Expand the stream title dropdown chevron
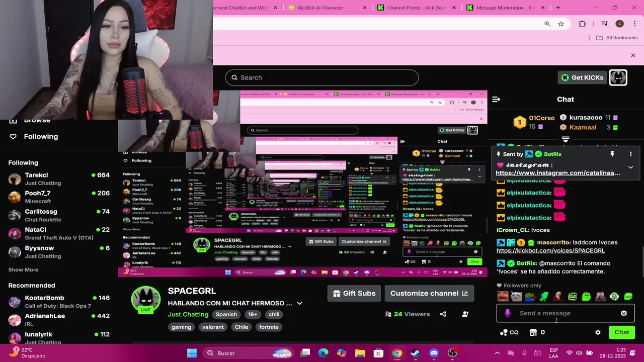This screenshot has height=362, width=644. [x=299, y=303]
